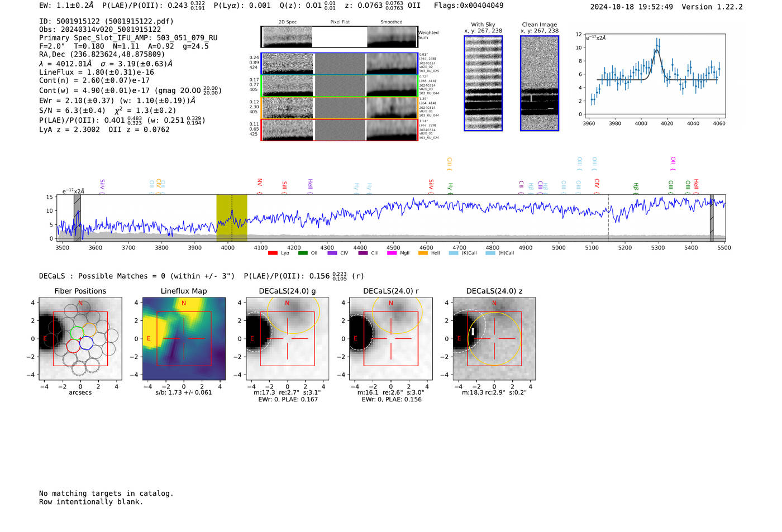Image resolution: width=782 pixels, height=532 pixels.
Task: Open the red-bordered fiber Pixel Flat cutout
Action: pyautogui.click(x=340, y=130)
